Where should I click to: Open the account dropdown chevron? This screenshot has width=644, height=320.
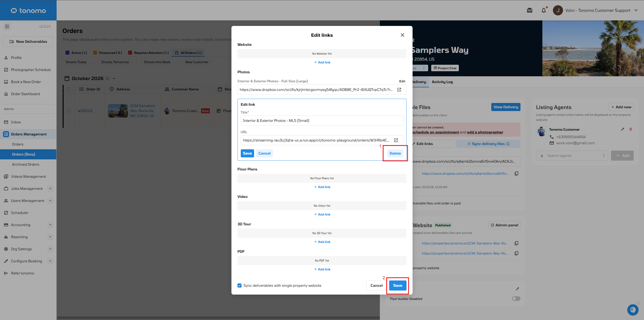pyautogui.click(x=636, y=10)
